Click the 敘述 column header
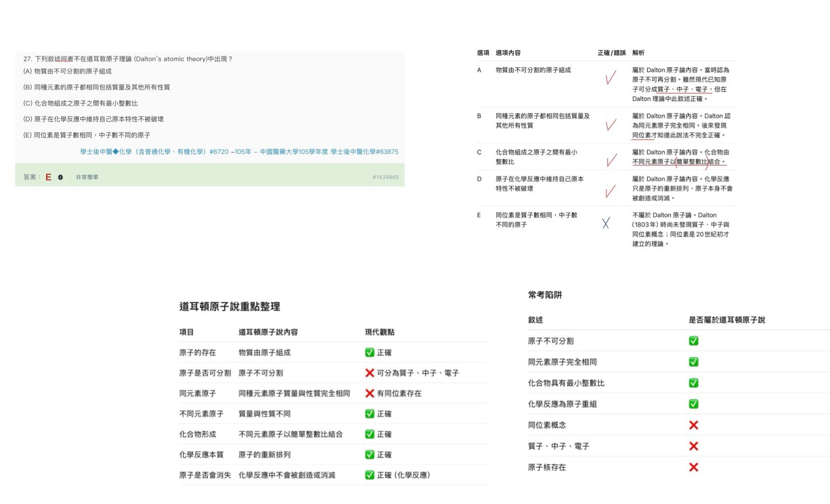This screenshot has height=504, width=830. point(536,320)
